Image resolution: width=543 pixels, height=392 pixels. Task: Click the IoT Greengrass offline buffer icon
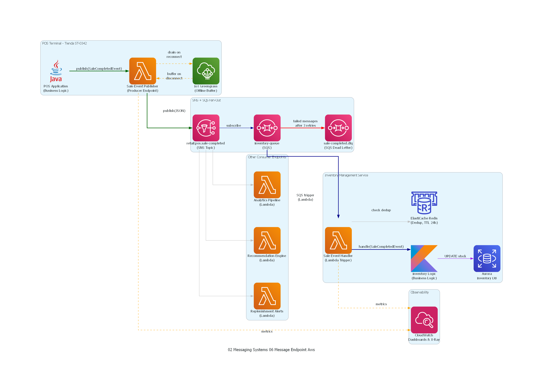click(206, 71)
